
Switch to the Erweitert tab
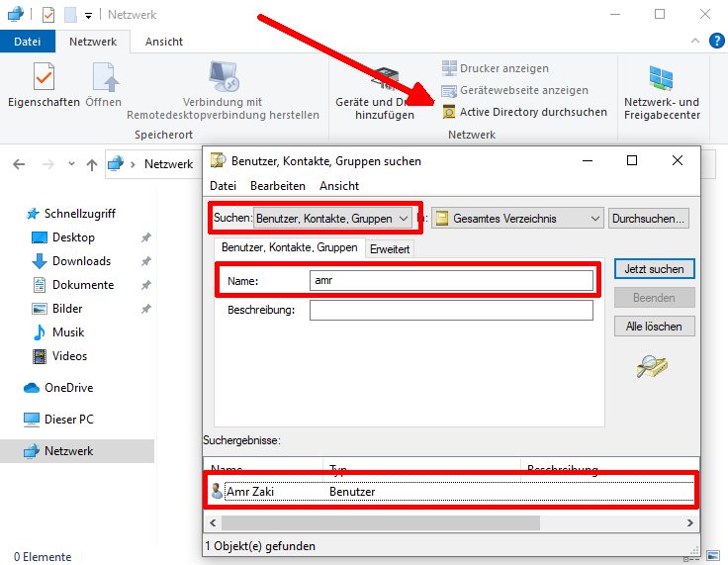point(390,249)
